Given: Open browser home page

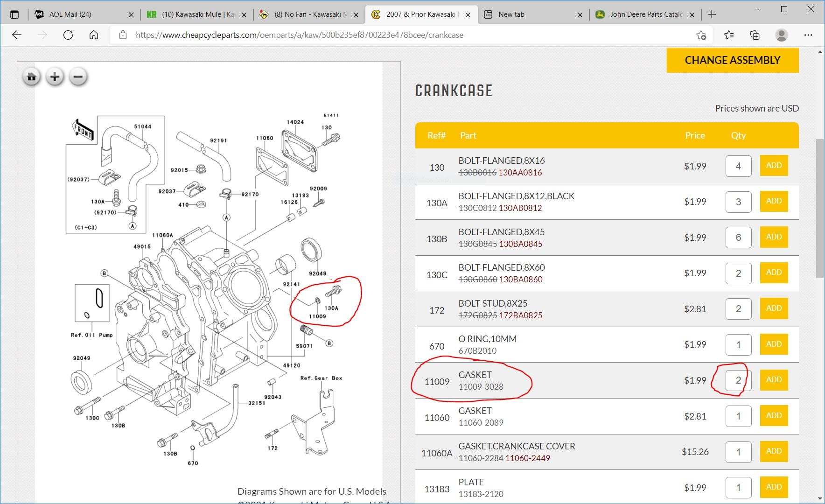Looking at the screenshot, I should click(94, 35).
